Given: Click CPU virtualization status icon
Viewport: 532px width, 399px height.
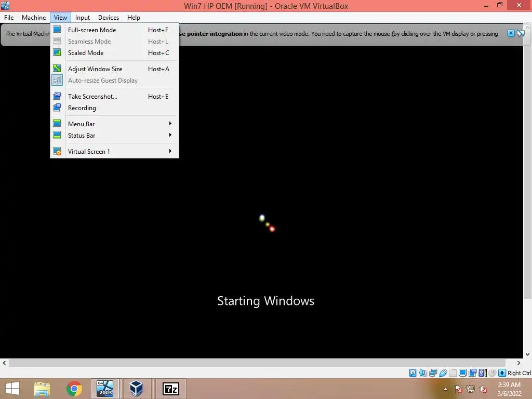Looking at the screenshot, I should (483, 373).
